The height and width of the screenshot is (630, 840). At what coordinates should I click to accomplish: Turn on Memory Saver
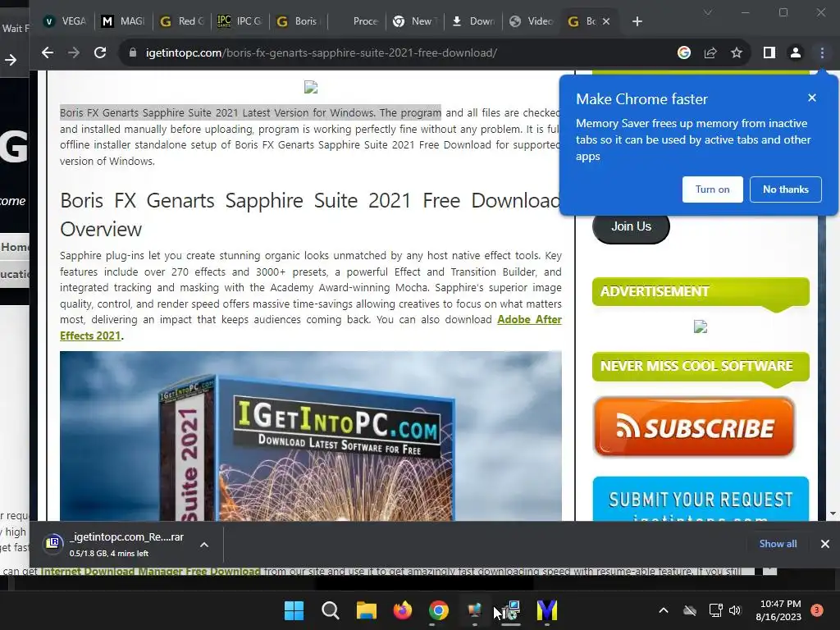713,189
